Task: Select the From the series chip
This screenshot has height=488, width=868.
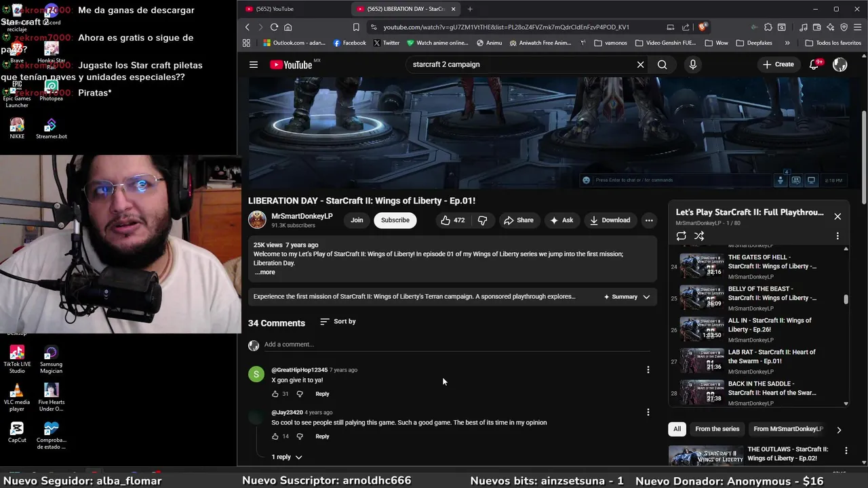Action: tap(717, 429)
